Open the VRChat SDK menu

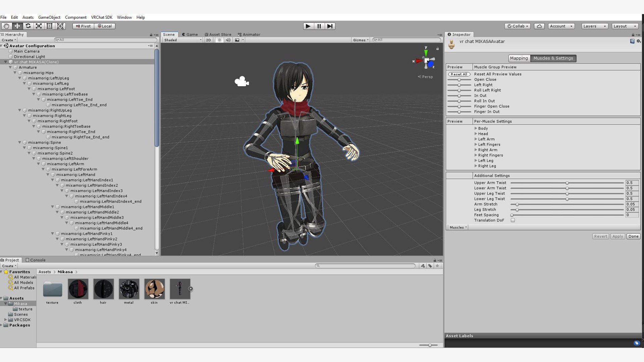tap(102, 17)
